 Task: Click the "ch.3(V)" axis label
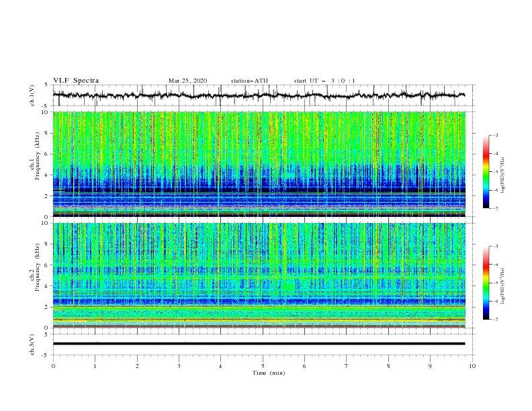pos(32,345)
